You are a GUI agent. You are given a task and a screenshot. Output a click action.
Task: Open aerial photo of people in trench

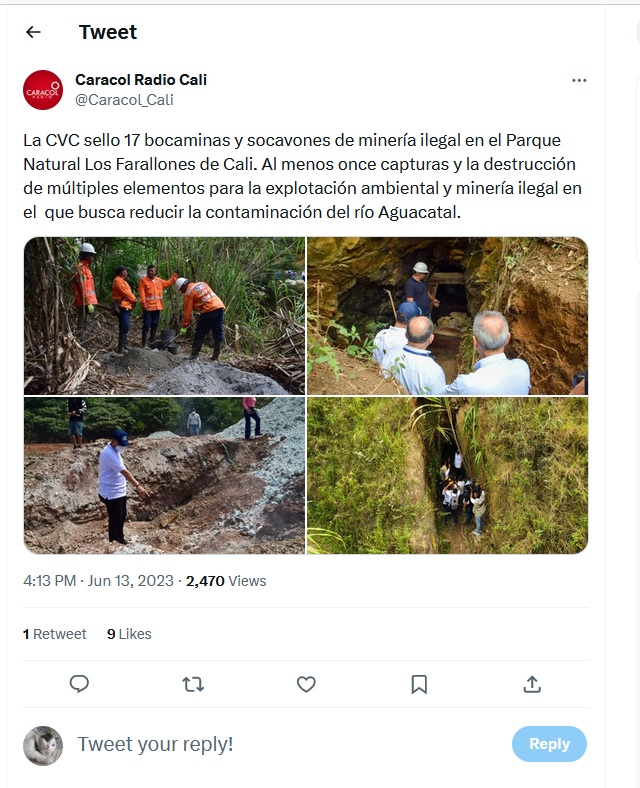[448, 475]
